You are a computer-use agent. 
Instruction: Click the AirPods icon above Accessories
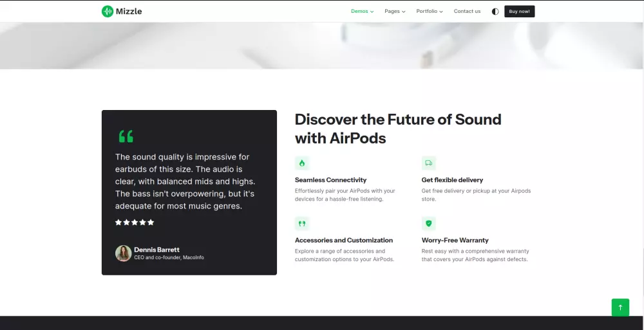coord(302,224)
